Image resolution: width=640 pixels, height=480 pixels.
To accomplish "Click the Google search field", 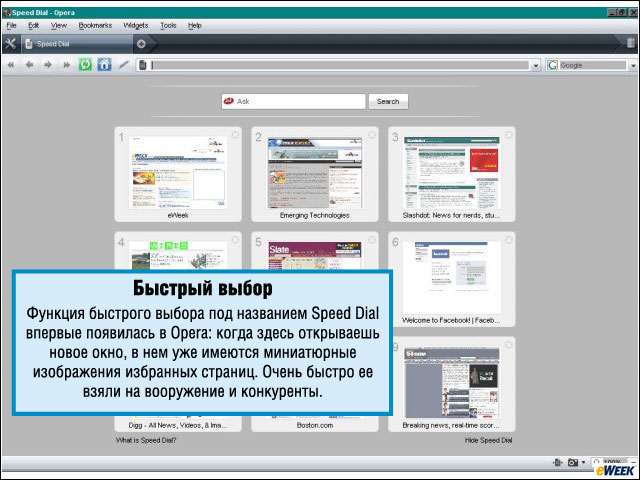I will 593,65.
